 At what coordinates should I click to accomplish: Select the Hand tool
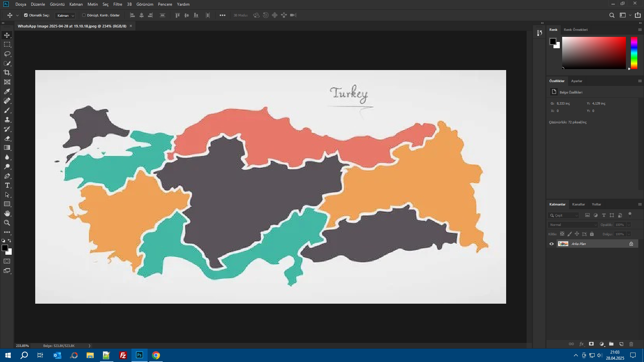[7, 214]
